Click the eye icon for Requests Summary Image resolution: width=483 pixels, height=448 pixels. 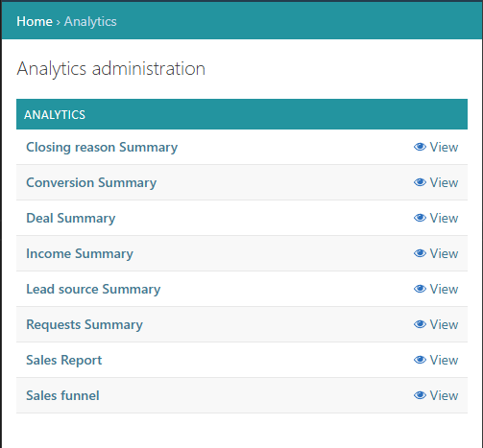pos(420,324)
